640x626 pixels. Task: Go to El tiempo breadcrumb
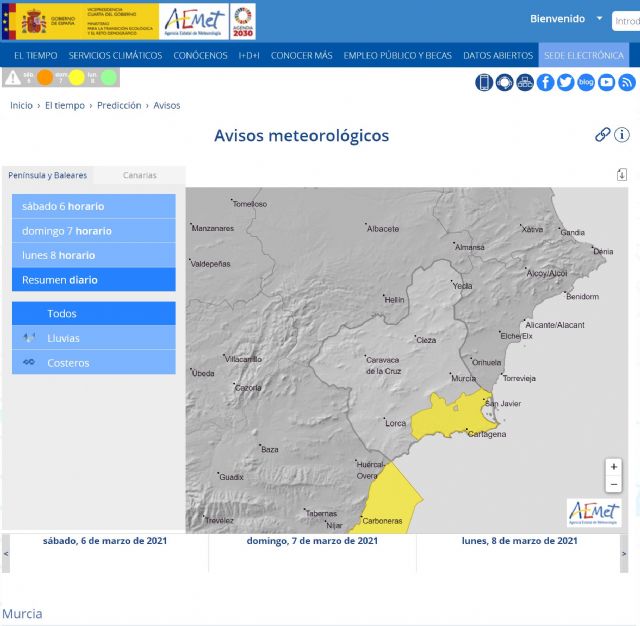point(65,105)
